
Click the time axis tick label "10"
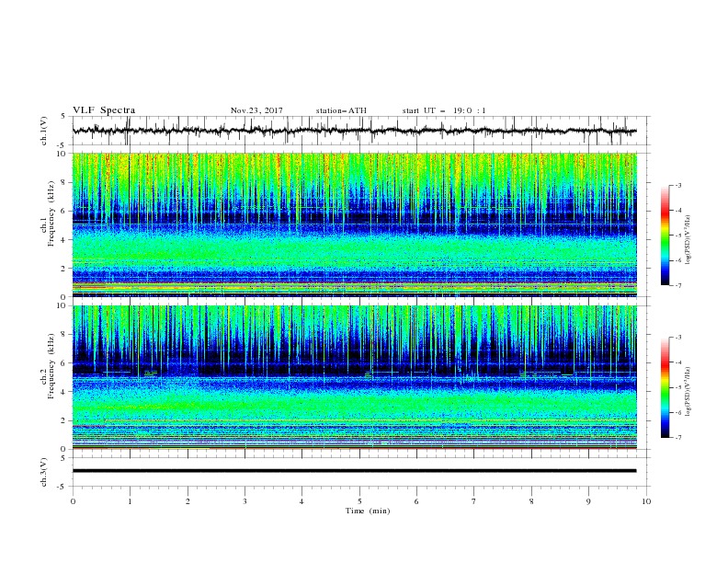coord(646,501)
